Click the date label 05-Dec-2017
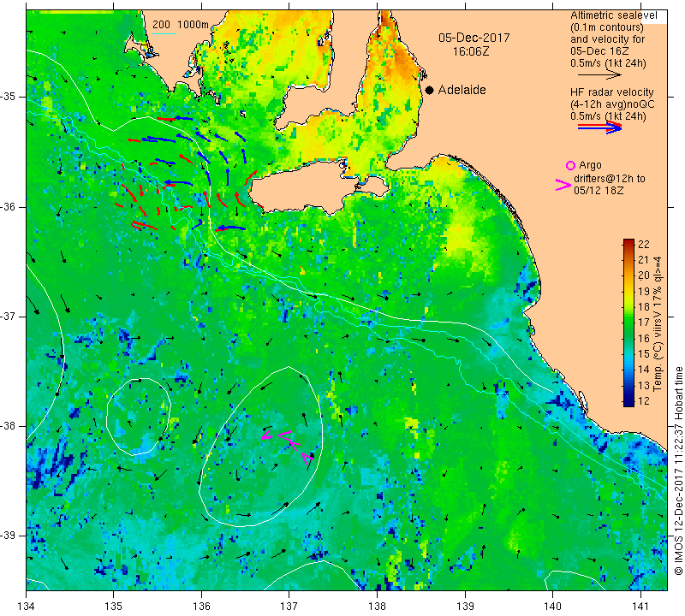Screen dimensions: 685x616 474,38
